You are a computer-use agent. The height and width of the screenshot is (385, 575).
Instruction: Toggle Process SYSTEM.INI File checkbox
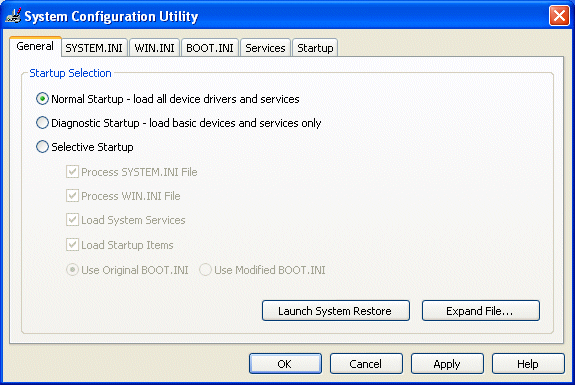(72, 172)
